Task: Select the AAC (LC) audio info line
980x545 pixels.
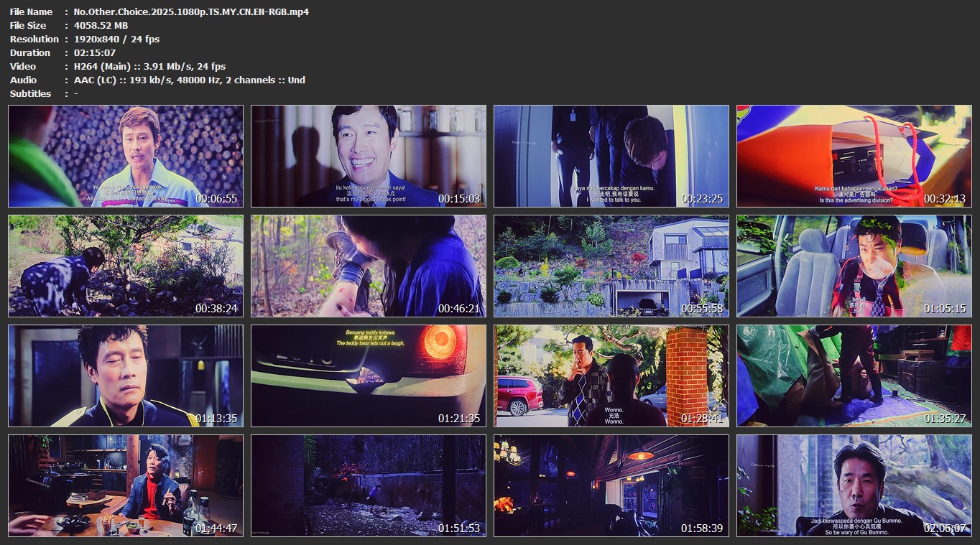Action: click(x=189, y=80)
